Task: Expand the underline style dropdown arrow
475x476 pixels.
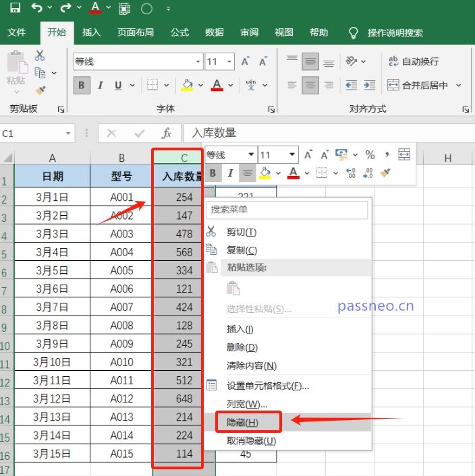Action: (x=132, y=86)
